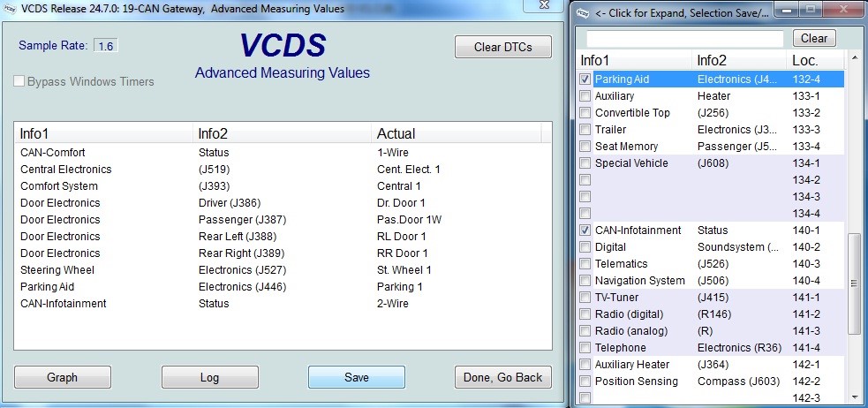Click the 2-Wire actual value
This screenshot has width=868, height=408.
point(392,304)
